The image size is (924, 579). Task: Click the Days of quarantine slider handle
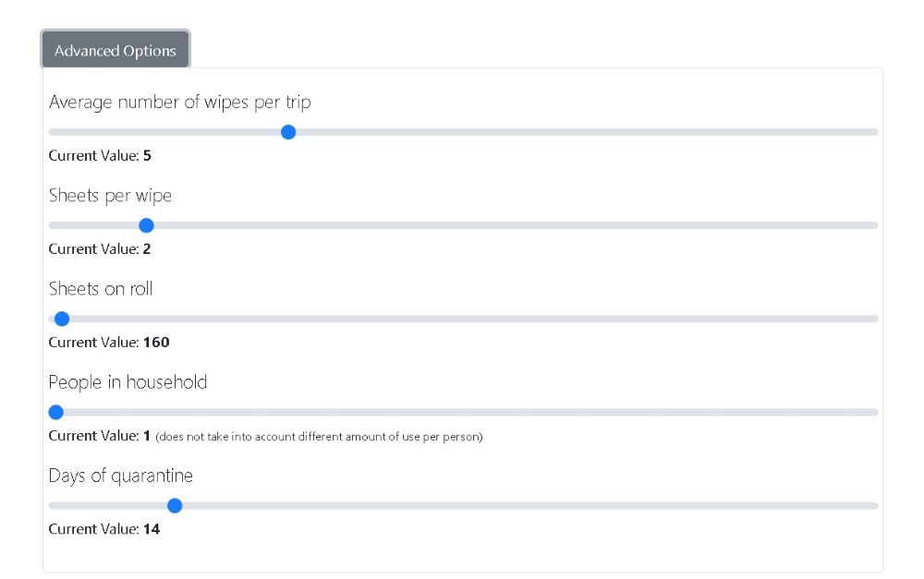click(x=175, y=505)
